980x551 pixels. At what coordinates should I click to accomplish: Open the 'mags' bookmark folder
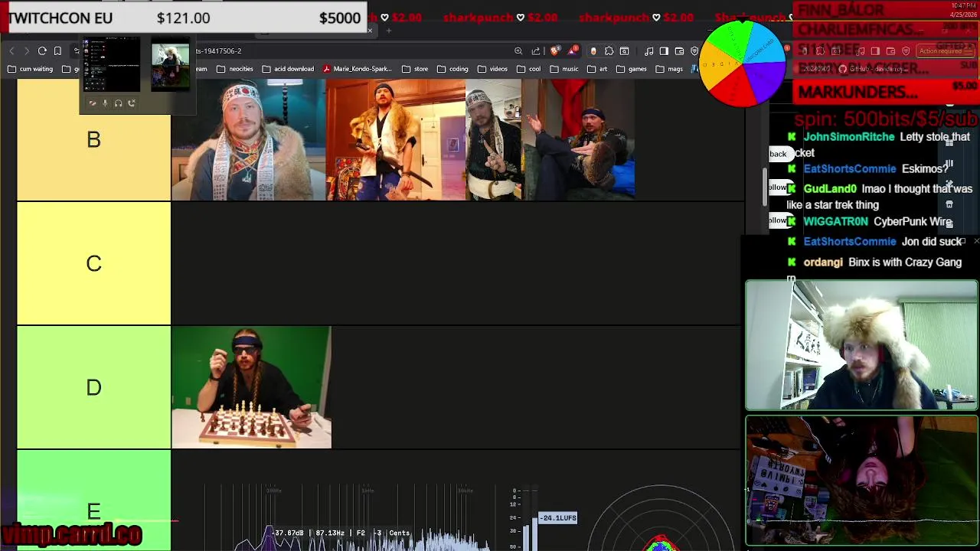click(668, 69)
